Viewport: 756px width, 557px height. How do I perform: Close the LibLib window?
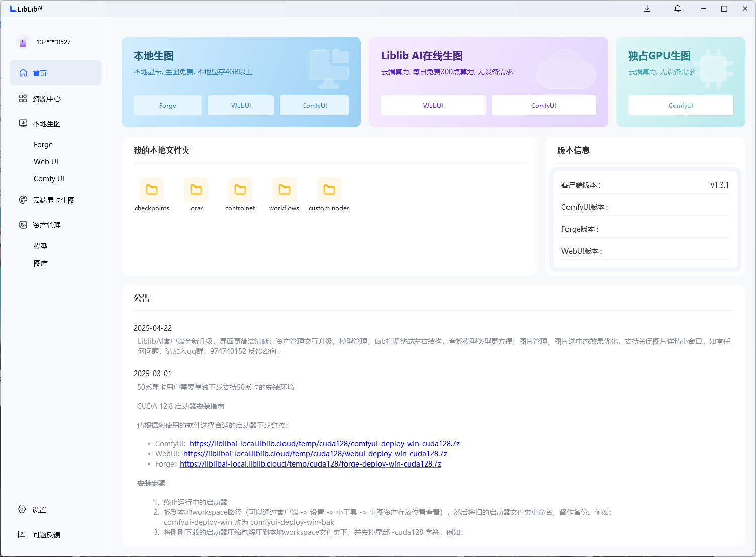point(745,9)
